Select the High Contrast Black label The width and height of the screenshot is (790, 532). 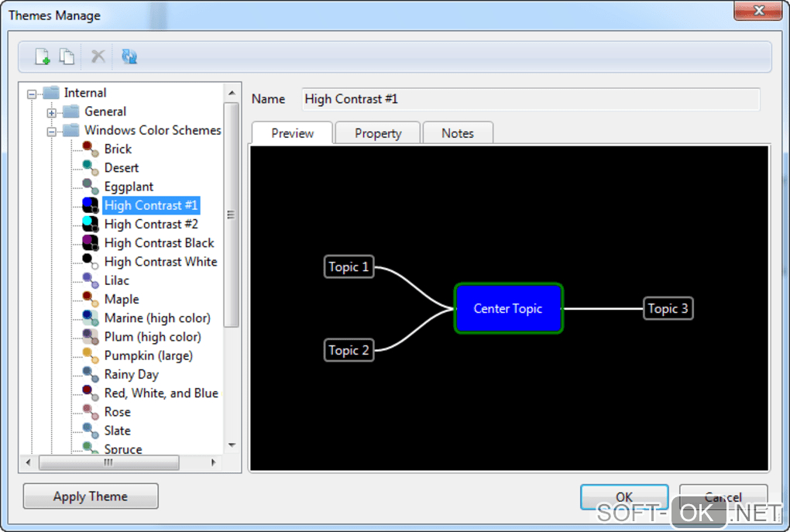[160, 243]
